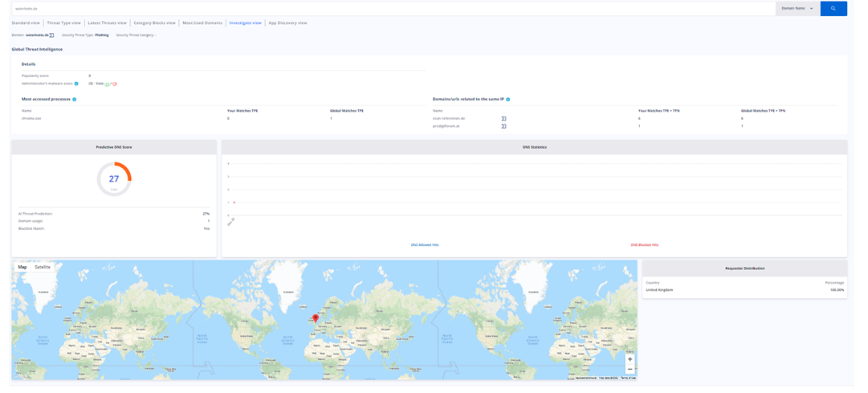This screenshot has width=868, height=393.
Task: Open the Domain Name search type dropdown
Action: [x=797, y=8]
